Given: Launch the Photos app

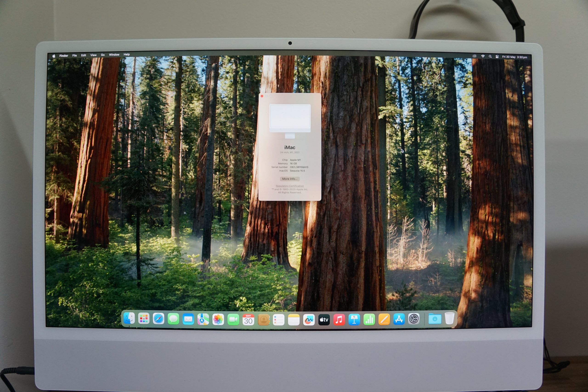Looking at the screenshot, I should [218, 319].
